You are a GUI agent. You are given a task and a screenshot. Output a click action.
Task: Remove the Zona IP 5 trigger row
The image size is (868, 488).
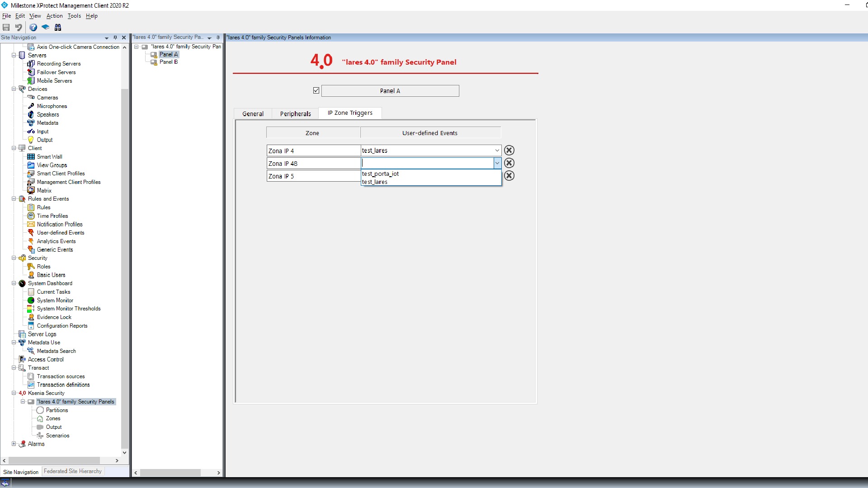pyautogui.click(x=509, y=176)
